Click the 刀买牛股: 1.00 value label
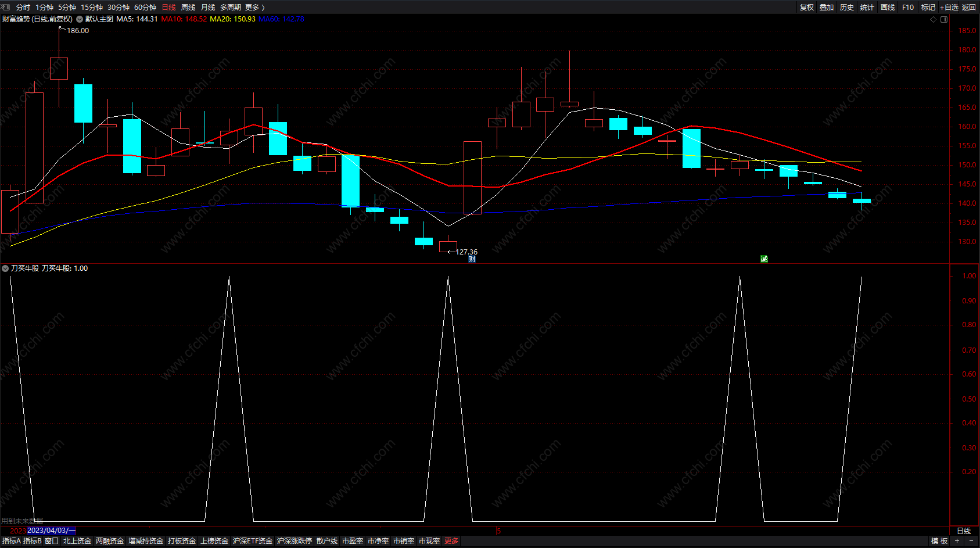Viewport: 980px width, 548px height. 64,268
